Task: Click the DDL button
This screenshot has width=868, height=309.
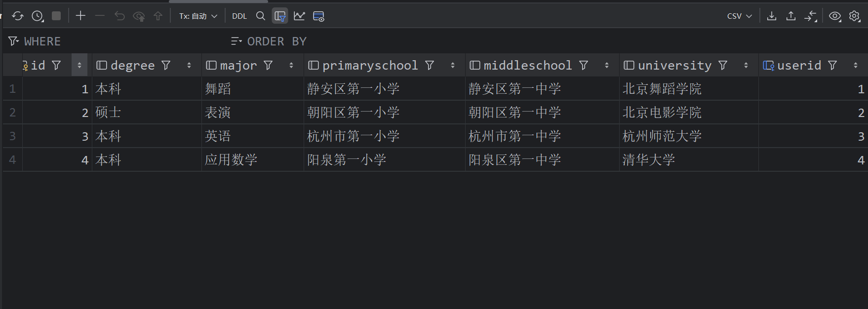Action: [x=239, y=16]
